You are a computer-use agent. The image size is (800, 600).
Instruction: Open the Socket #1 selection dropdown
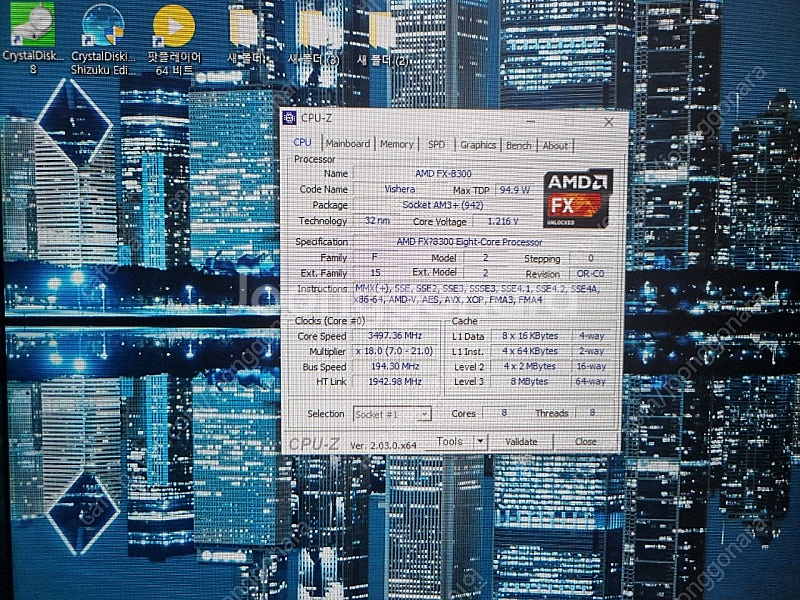392,414
